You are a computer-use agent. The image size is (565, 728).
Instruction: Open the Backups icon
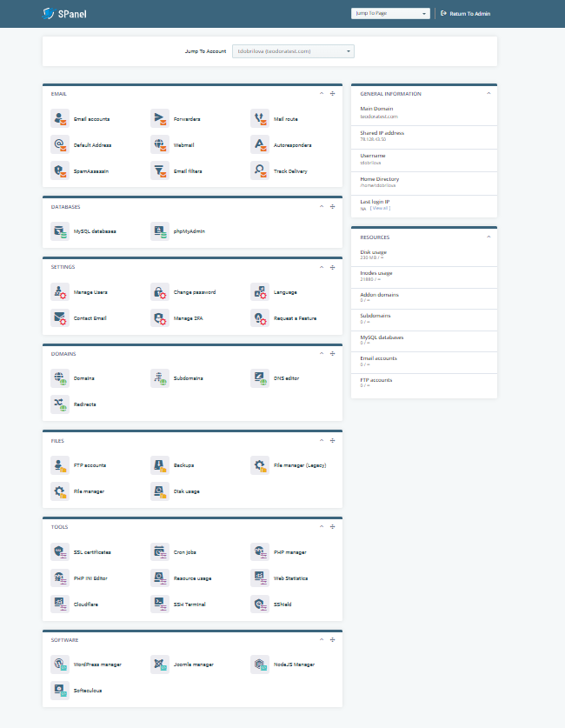(160, 465)
